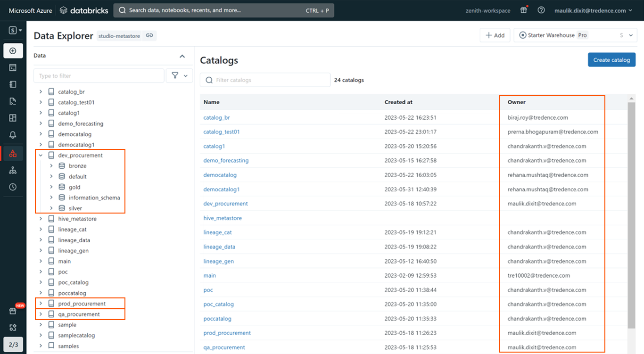Click the hive_metastore catalog book icon
Viewport: 644px width, 354px height.
point(51,219)
